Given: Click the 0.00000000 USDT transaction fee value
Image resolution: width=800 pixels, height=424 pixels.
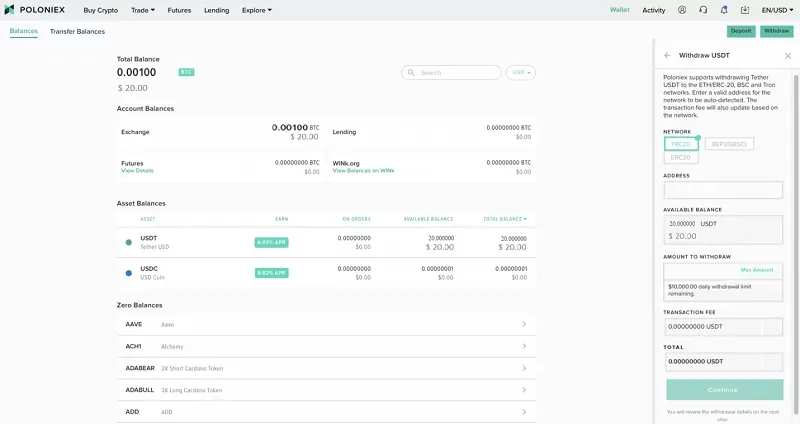Looking at the screenshot, I should click(695, 327).
